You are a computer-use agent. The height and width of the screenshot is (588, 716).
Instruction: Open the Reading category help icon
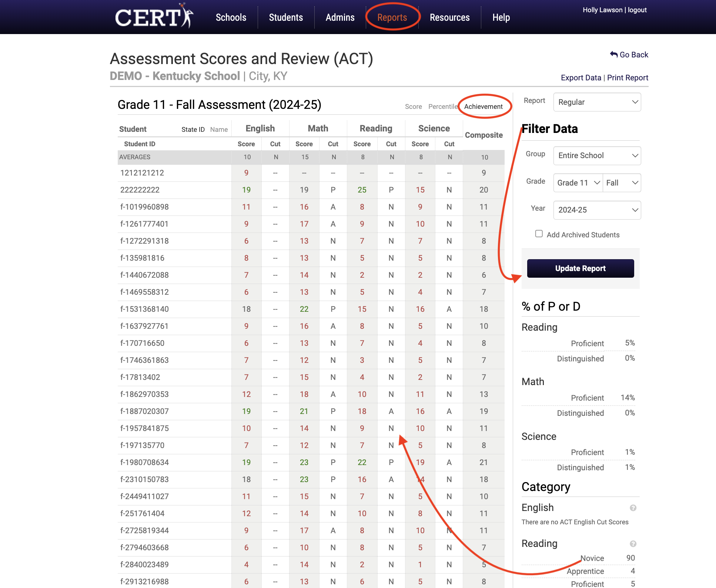633,544
